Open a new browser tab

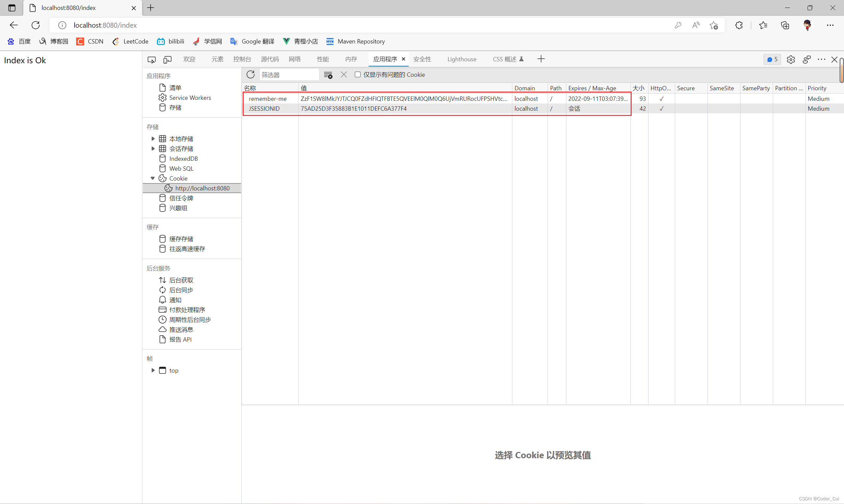pyautogui.click(x=151, y=8)
